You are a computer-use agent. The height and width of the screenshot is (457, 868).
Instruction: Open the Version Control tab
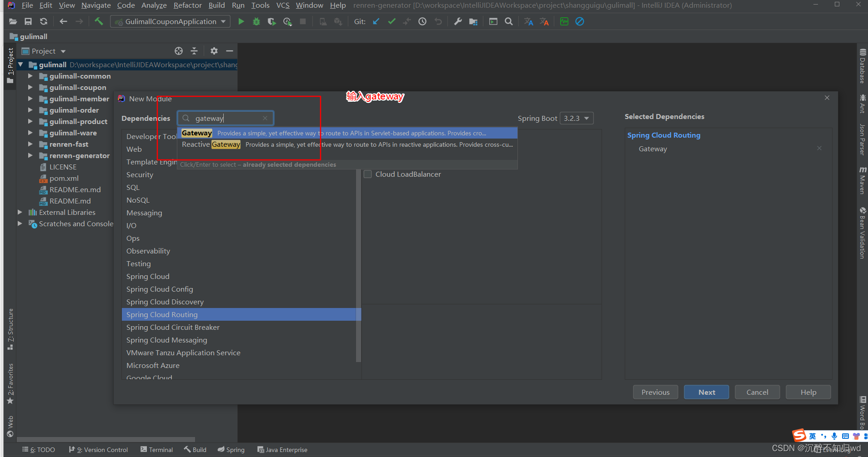99,450
